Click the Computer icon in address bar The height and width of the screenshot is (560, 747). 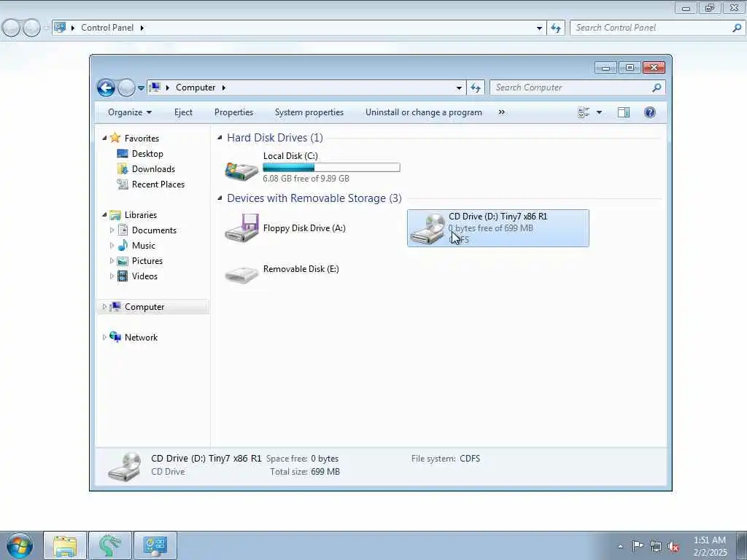(x=155, y=87)
